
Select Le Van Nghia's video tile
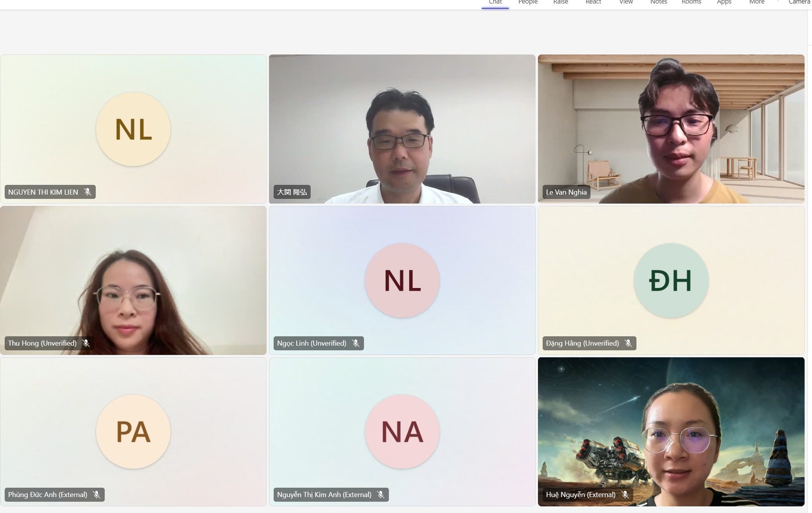(x=671, y=129)
